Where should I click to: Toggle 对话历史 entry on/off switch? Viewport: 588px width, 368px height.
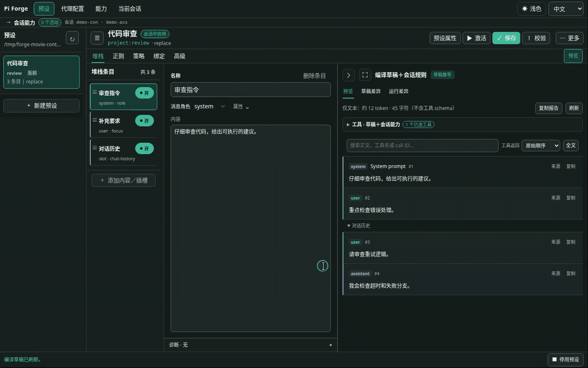[x=145, y=148]
